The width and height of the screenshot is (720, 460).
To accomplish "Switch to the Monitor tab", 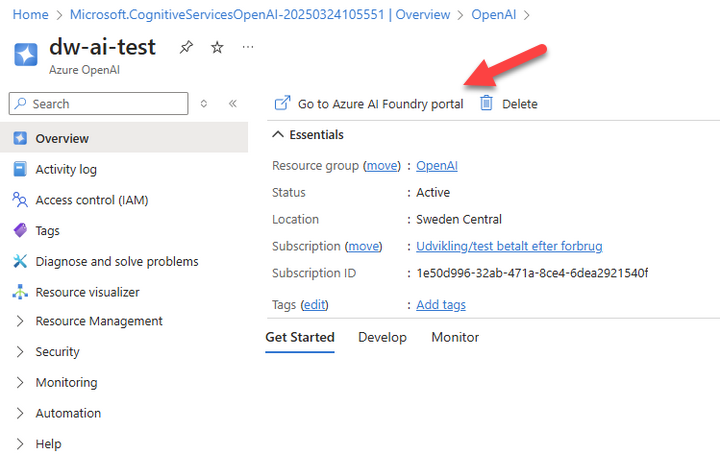I will [455, 338].
